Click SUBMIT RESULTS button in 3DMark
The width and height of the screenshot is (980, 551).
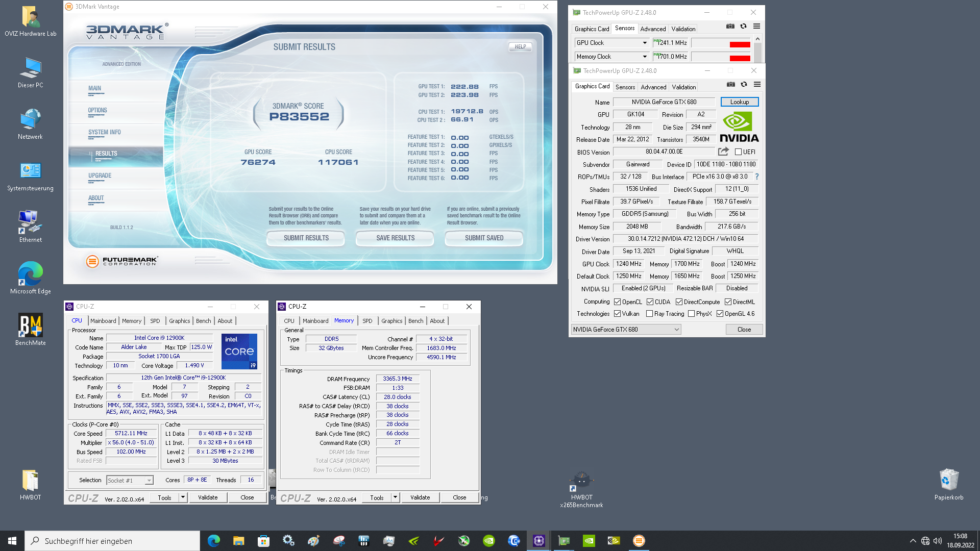[306, 238]
